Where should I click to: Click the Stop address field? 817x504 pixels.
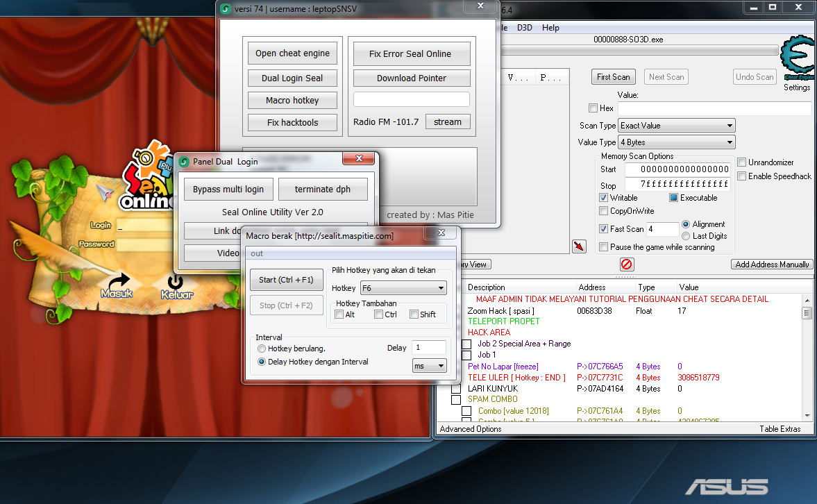(x=677, y=184)
